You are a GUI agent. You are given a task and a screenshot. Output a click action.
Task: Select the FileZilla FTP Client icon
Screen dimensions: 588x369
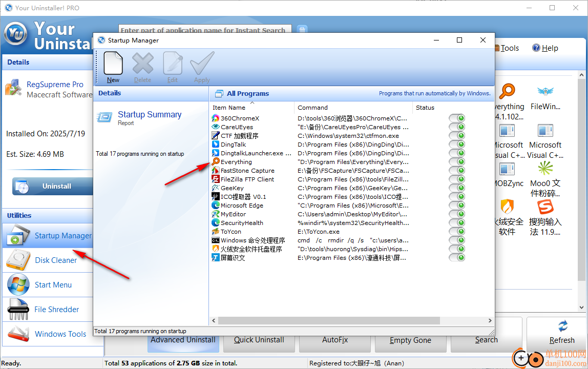(215, 179)
